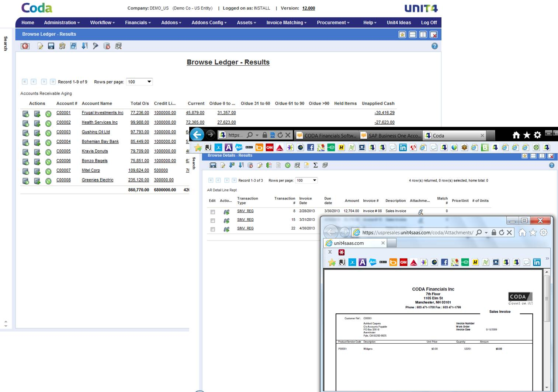
Task: Click the CNN favorite in the attachment window favorites bar
Action: coord(403,262)
